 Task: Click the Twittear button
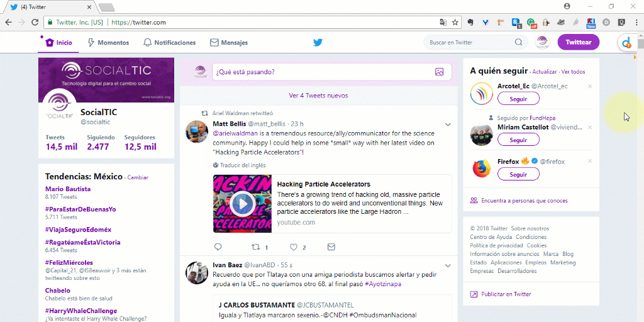tap(579, 42)
